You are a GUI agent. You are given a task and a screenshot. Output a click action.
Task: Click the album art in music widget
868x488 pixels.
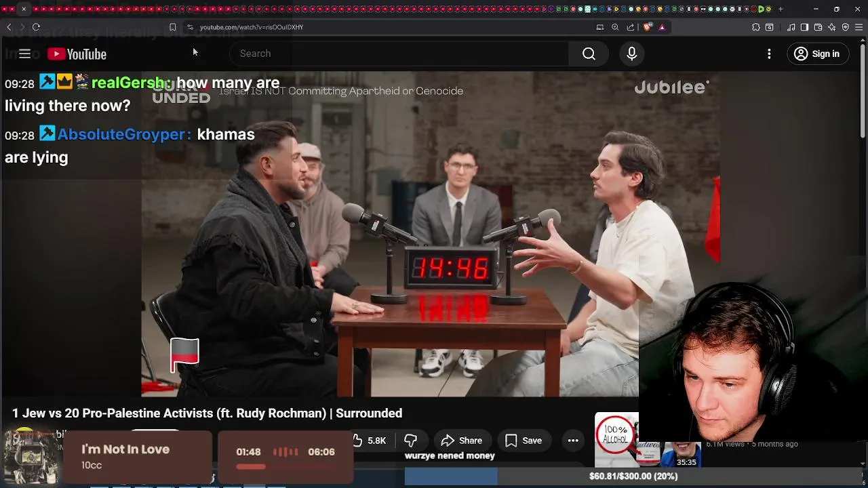tap(31, 457)
